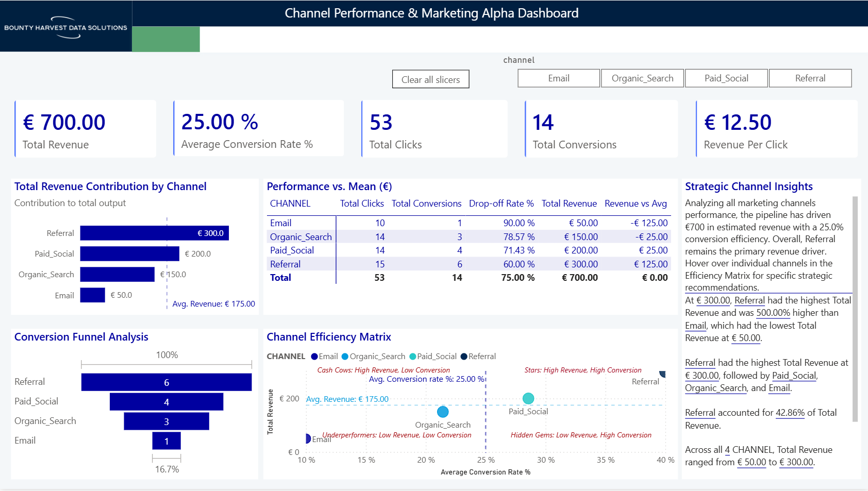Click the Referral funnel segment with 6

coord(166,382)
